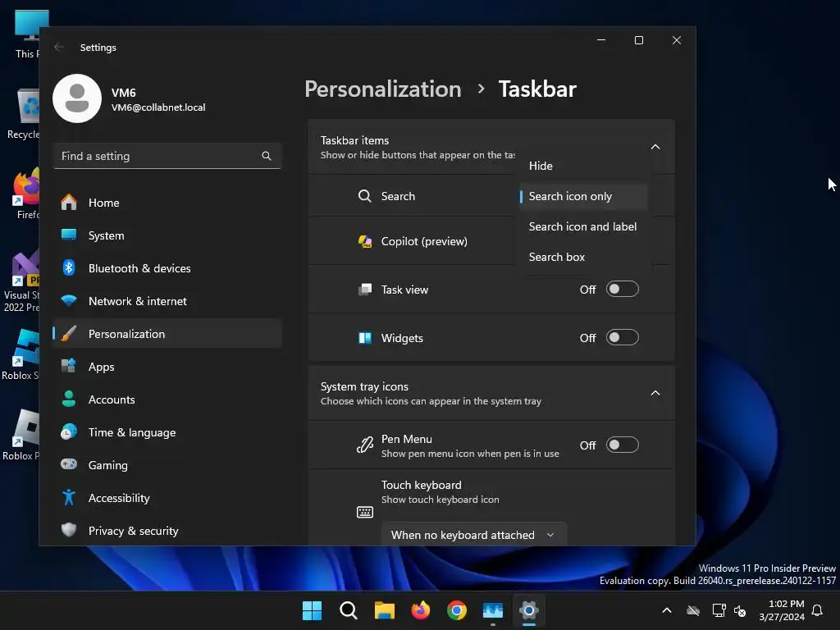Click the taskbar Search icon
Viewport: 840px width, 630px height.
coord(348,610)
